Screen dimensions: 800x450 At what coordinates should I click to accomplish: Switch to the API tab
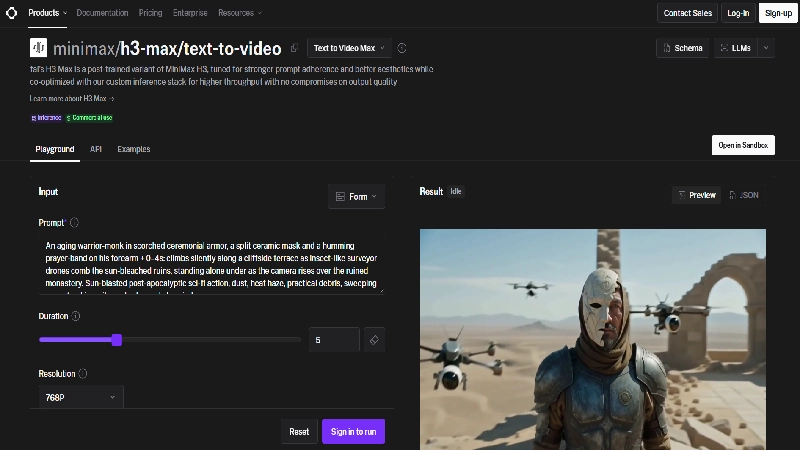click(x=96, y=149)
